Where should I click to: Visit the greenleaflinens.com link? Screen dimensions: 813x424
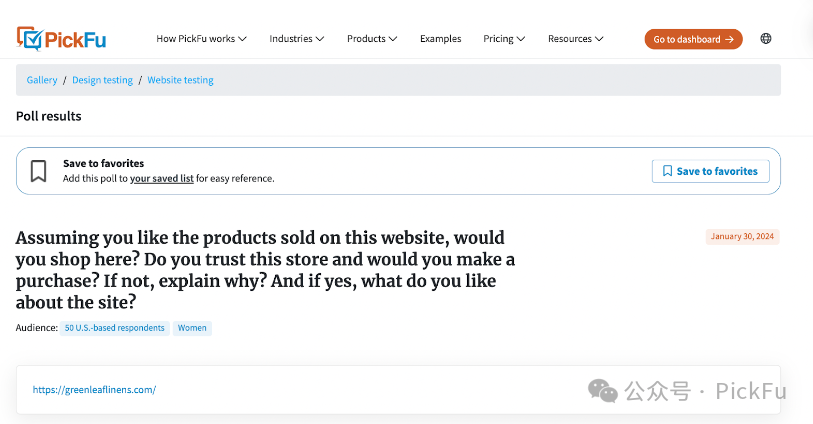click(x=94, y=390)
